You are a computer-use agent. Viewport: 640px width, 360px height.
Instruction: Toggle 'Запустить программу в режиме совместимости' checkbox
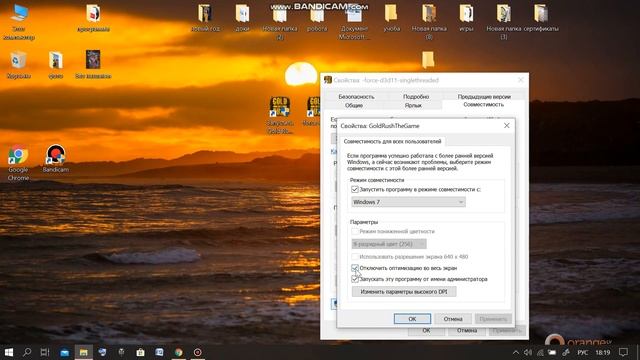pos(355,189)
